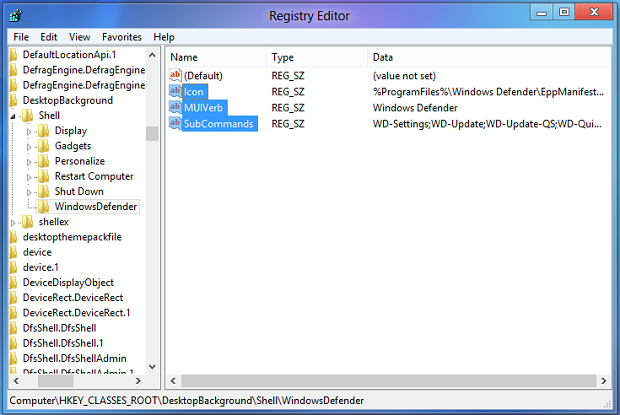Expand the Gadgets key
This screenshot has height=415, width=620.
tap(29, 147)
